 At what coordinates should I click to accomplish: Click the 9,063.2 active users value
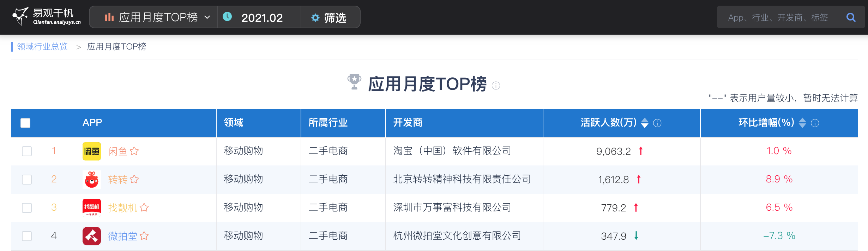pos(614,151)
